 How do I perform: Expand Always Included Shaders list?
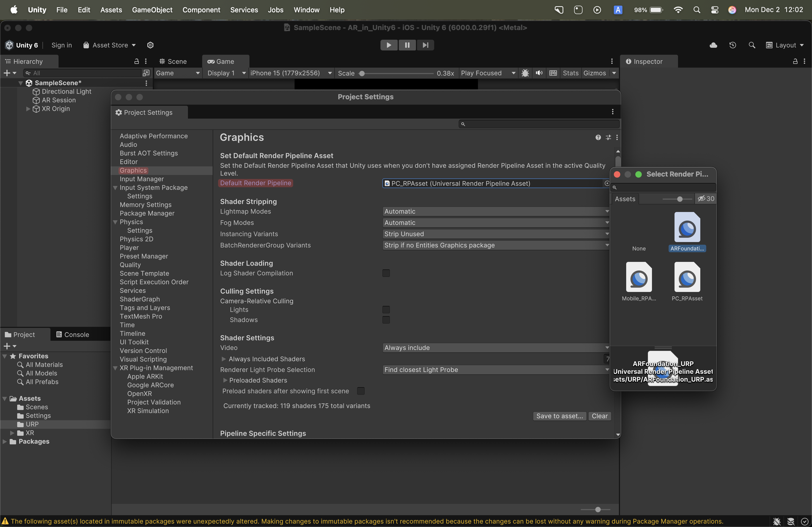click(x=224, y=359)
